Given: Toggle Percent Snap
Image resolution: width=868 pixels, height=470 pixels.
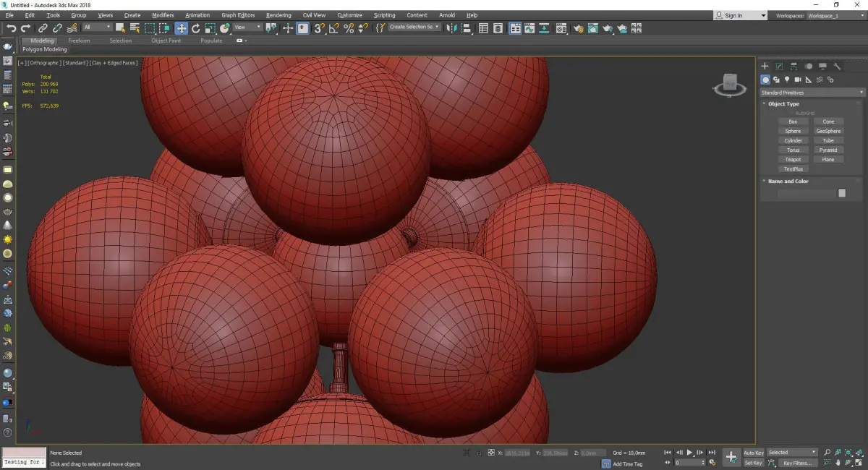Looking at the screenshot, I should coord(349,28).
